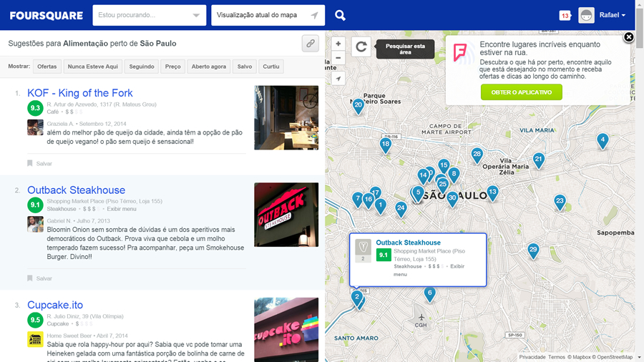This screenshot has height=362, width=644.
Task: Click 'Pesquisar esta área' button
Action: click(406, 49)
